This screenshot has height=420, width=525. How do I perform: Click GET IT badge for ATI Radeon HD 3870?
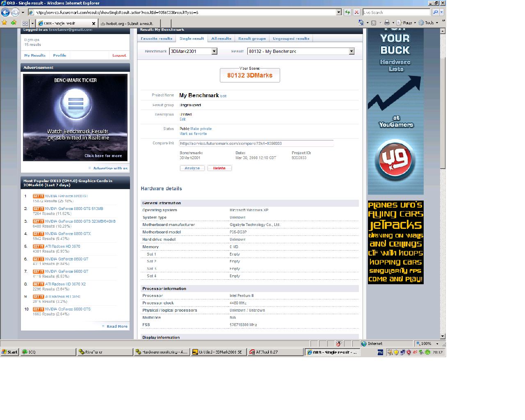coord(38,247)
